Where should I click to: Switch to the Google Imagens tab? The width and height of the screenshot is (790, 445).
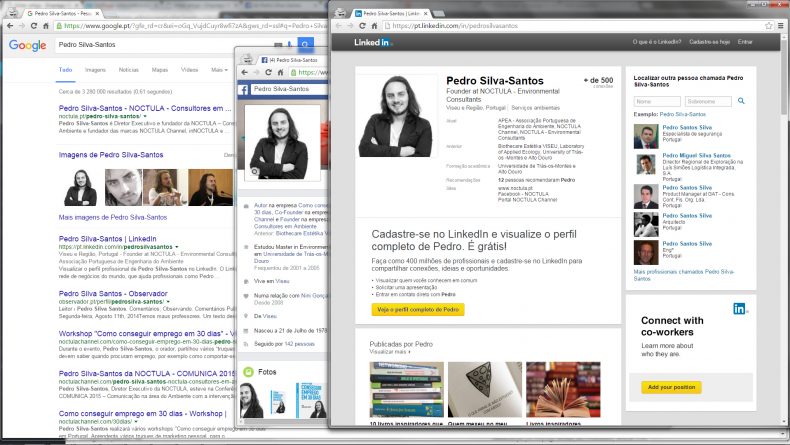click(95, 70)
